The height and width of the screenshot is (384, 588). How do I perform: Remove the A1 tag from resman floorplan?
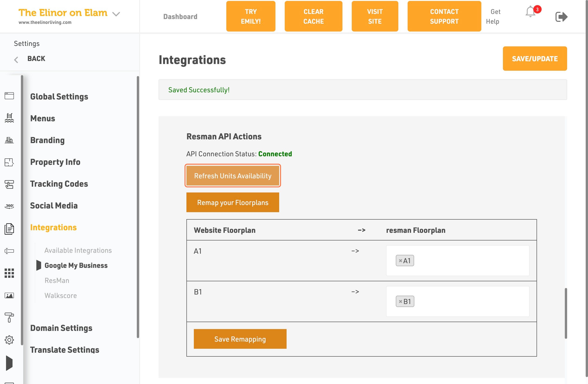point(400,261)
